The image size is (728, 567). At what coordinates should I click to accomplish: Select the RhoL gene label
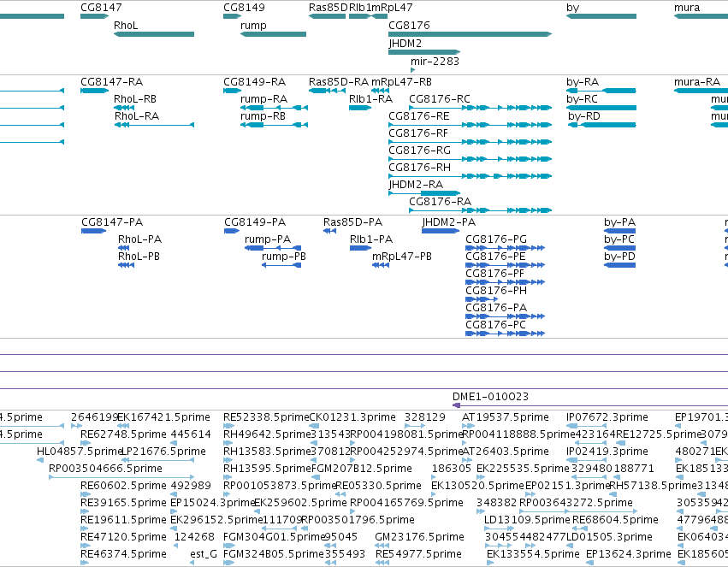126,25
